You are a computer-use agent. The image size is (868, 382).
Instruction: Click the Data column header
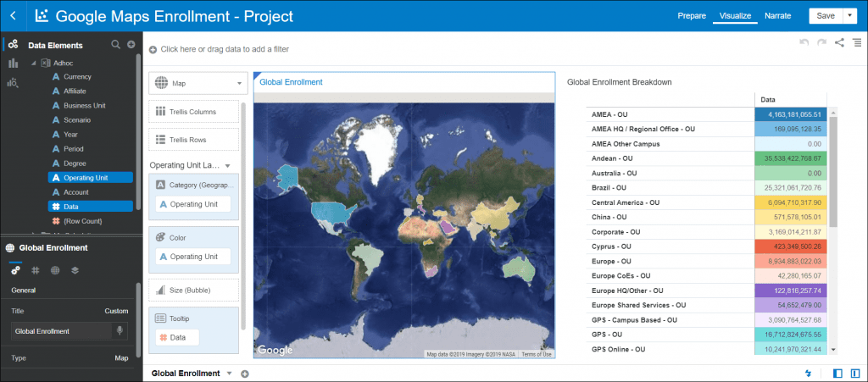[x=768, y=99]
